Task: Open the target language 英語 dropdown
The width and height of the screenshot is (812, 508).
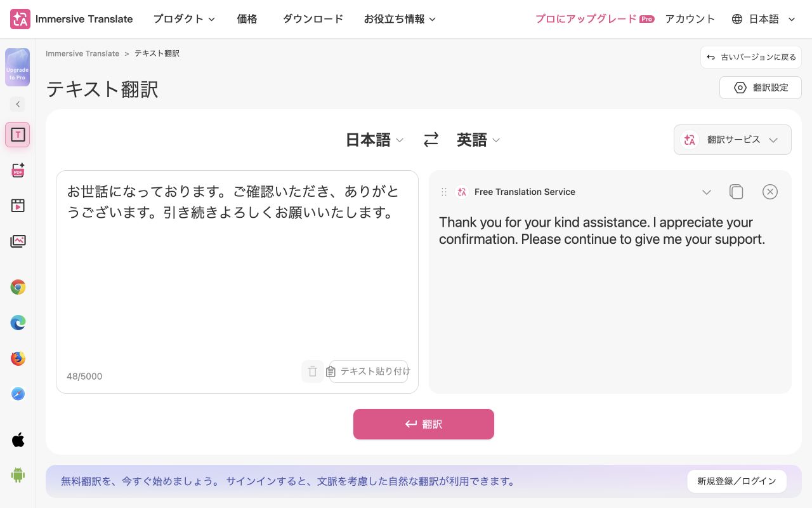Action: 478,140
